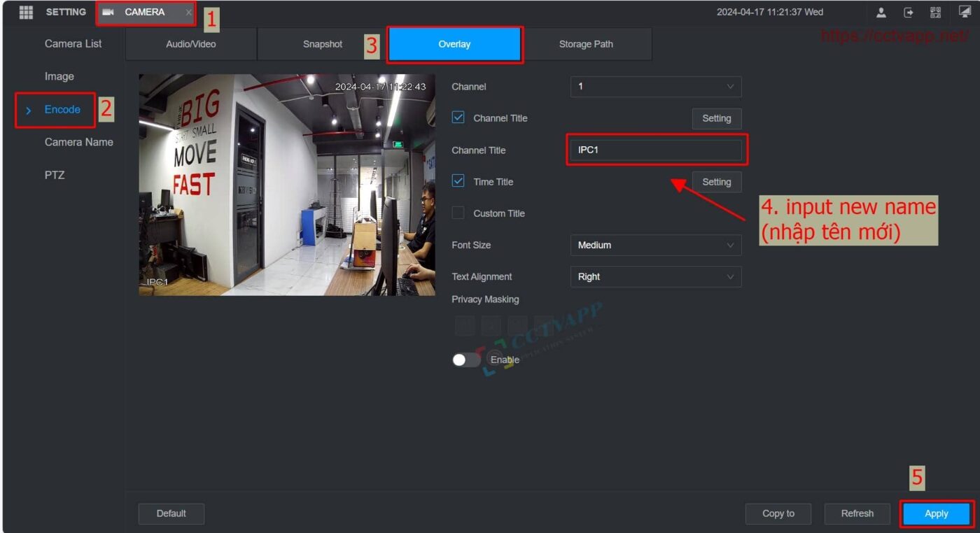Image resolution: width=980 pixels, height=533 pixels.
Task: Click the CAMERA tab video icon
Action: [108, 12]
